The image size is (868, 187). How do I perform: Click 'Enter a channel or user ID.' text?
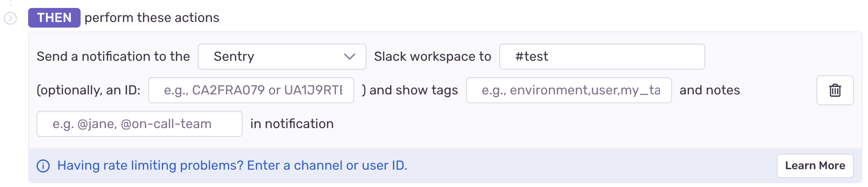[x=327, y=165]
